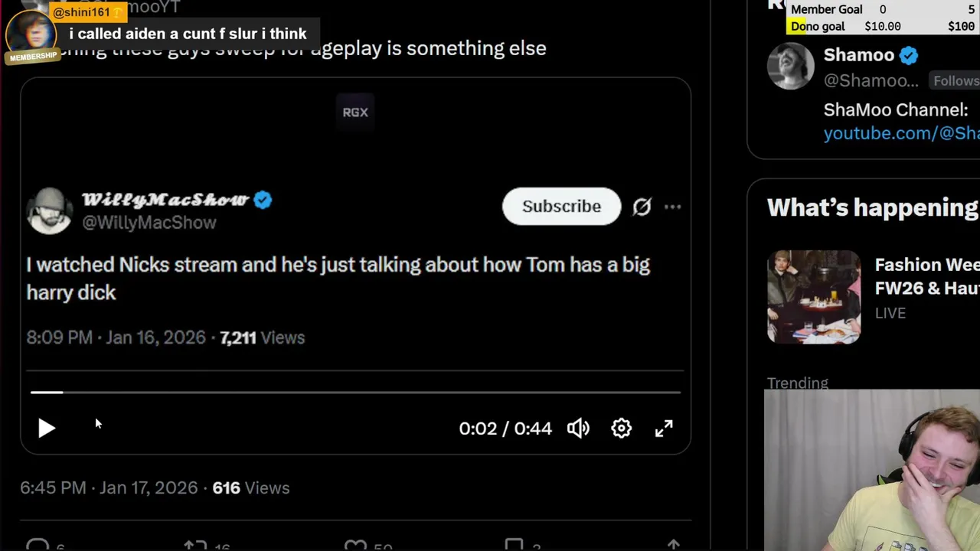Open the three-dot more options menu
This screenshot has height=551, width=980.
[672, 207]
